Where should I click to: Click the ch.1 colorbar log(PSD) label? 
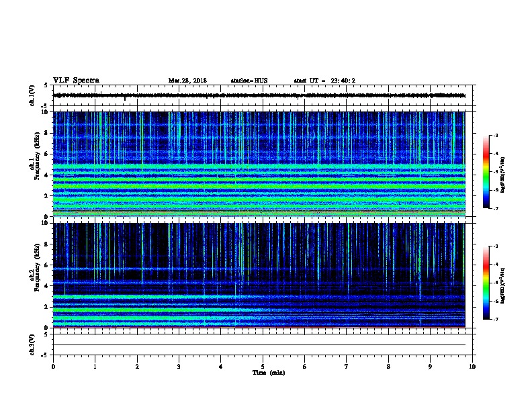point(503,175)
